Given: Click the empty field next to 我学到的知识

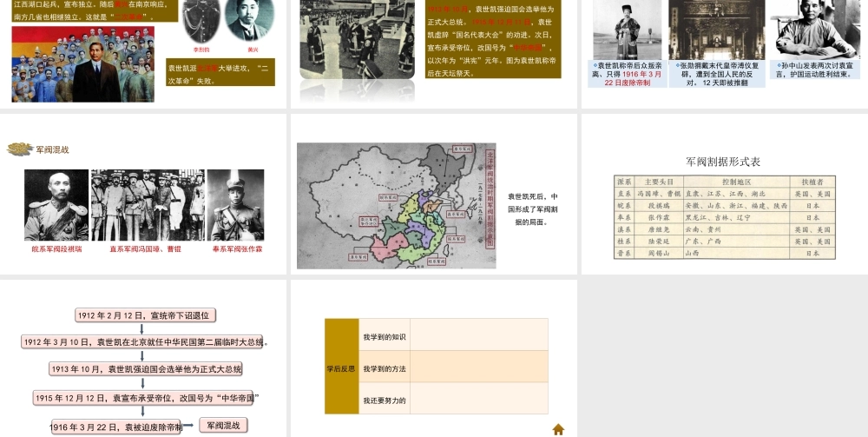Looking at the screenshot, I should pos(479,334).
